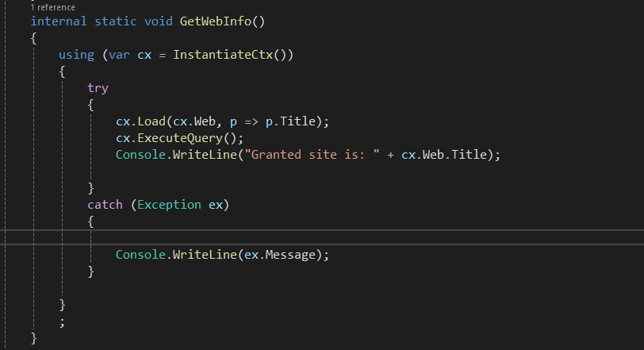Click cx.Web.Title in the WriteLine call

444,155
